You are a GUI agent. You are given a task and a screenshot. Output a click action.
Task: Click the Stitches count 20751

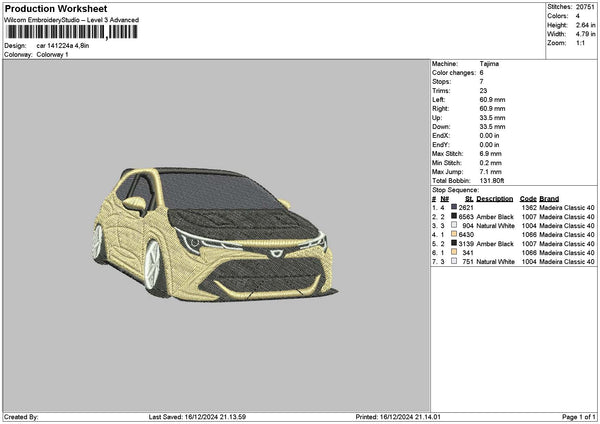click(587, 6)
